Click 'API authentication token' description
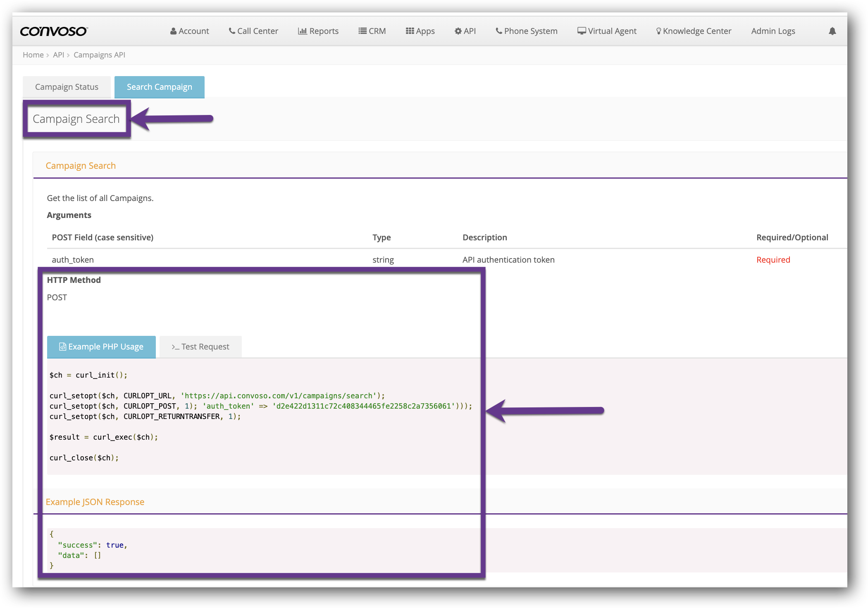The height and width of the screenshot is (608, 868). tap(508, 260)
